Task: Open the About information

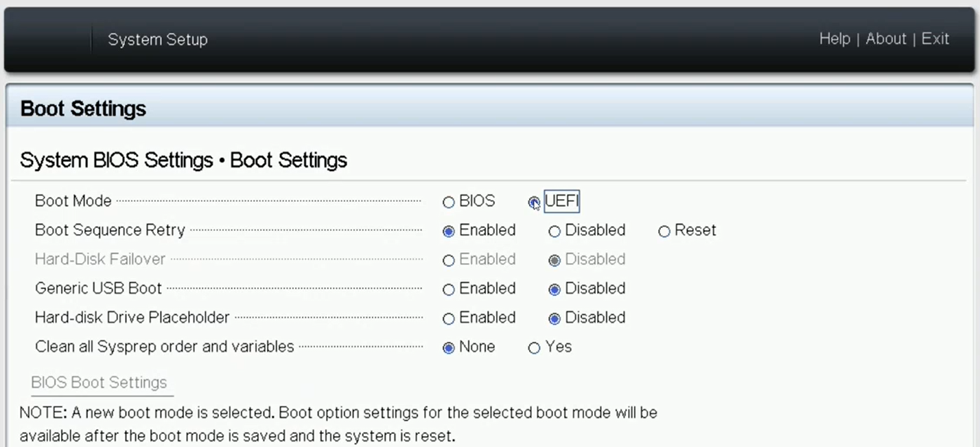Action: (x=886, y=39)
